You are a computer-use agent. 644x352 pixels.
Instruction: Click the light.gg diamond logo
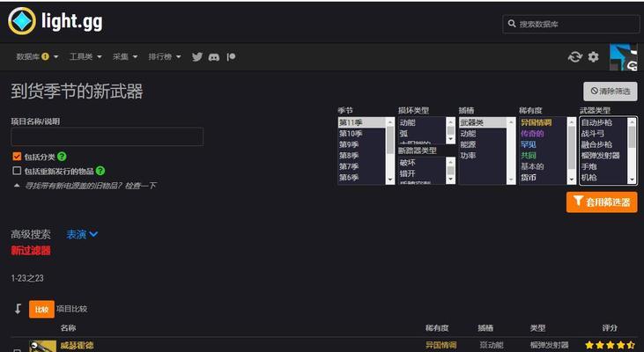(x=22, y=21)
